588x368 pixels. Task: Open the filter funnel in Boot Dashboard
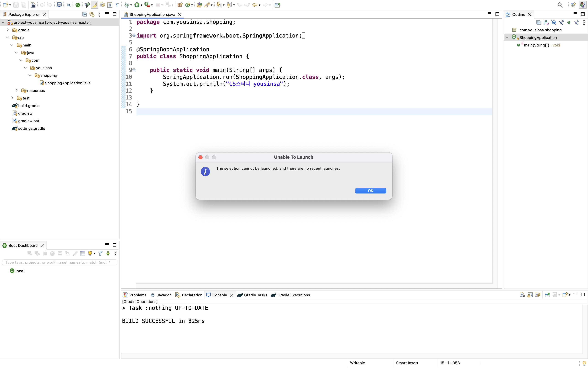[x=100, y=253]
